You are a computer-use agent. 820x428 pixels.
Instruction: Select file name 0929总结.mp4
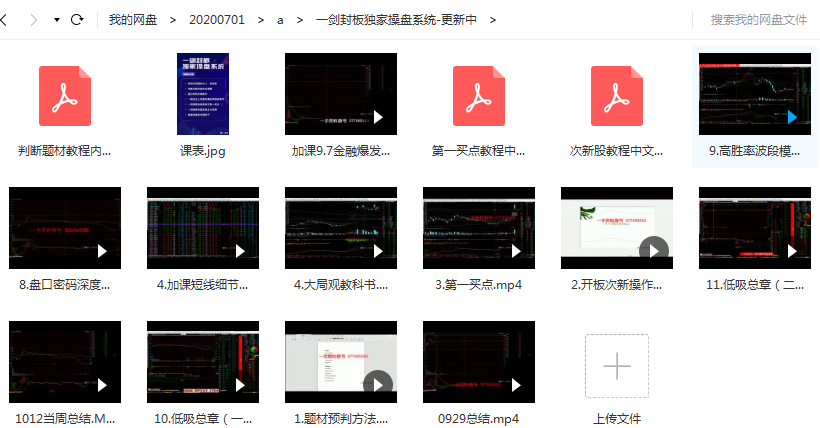click(479, 419)
